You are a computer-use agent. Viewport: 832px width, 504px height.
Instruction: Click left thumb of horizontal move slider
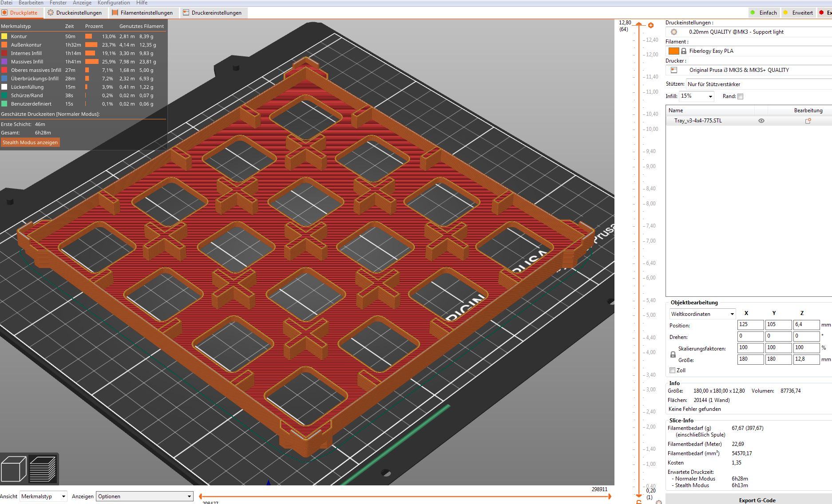pyautogui.click(x=201, y=496)
